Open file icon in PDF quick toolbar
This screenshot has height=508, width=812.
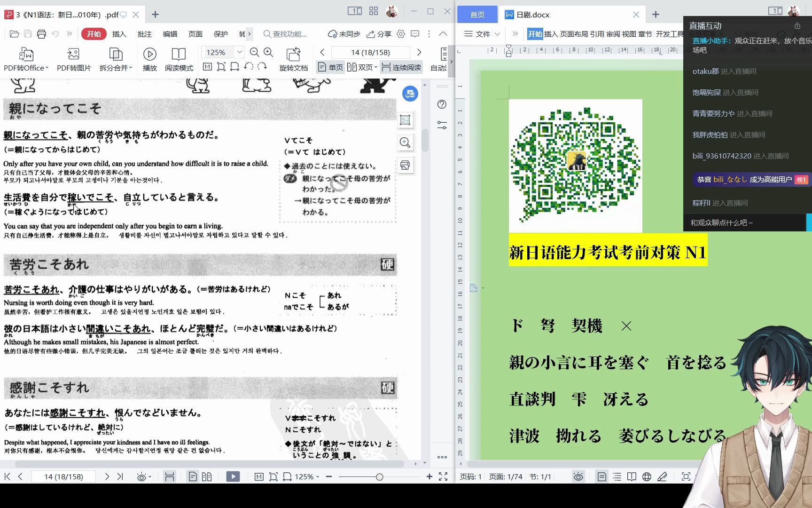(14, 34)
